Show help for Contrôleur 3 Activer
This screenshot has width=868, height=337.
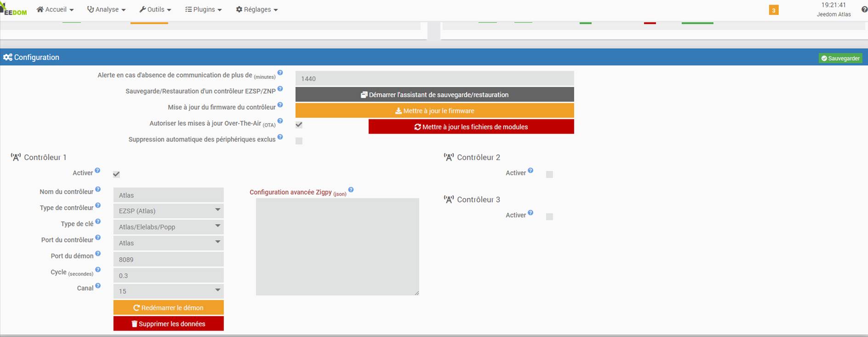pos(531,213)
